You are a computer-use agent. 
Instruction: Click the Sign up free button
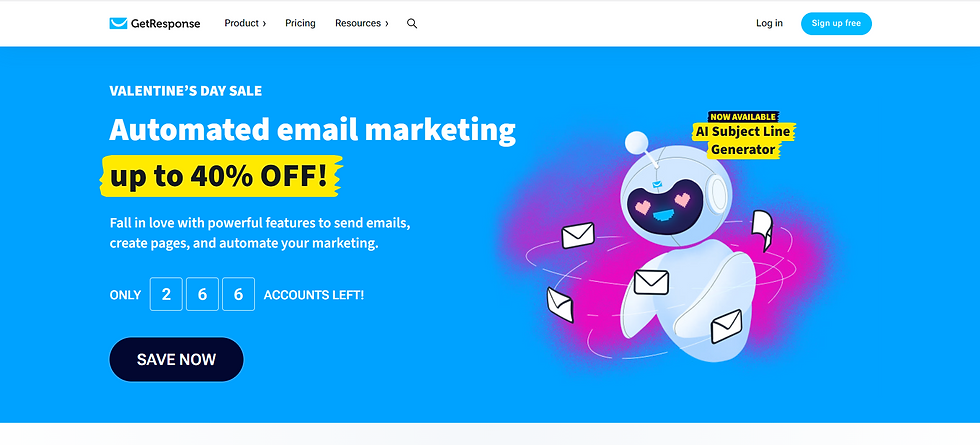836,24
